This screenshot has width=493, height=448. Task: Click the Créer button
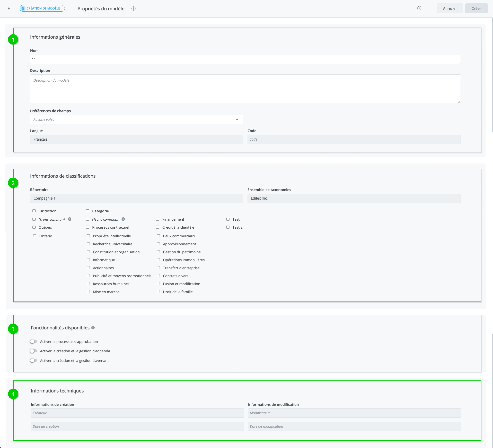(x=476, y=8)
